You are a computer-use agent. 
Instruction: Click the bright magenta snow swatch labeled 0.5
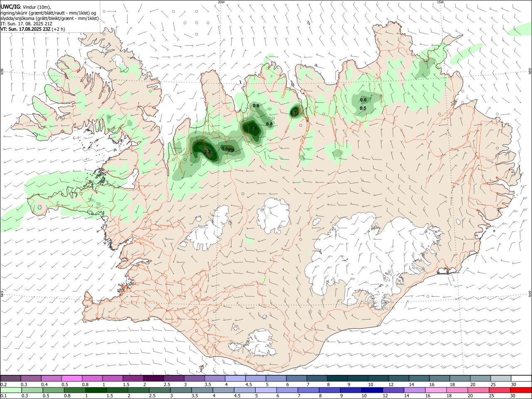pyautogui.click(x=71, y=379)
